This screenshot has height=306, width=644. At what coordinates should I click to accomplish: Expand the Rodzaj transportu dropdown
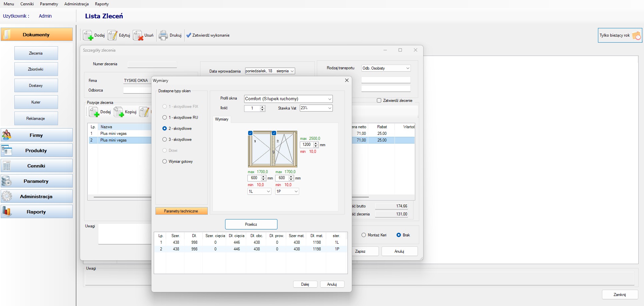click(408, 68)
